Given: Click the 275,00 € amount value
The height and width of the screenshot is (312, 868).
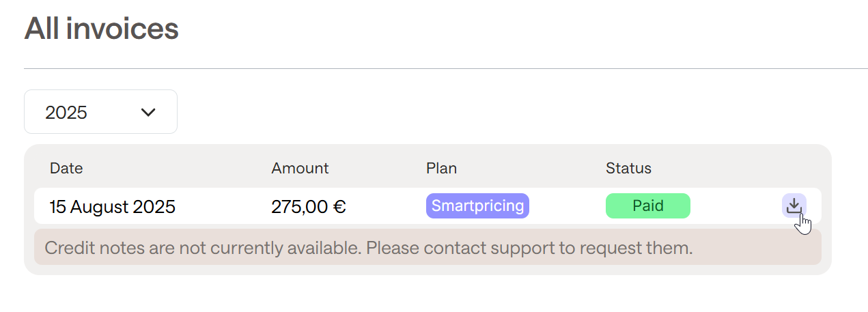Looking at the screenshot, I should (x=309, y=206).
